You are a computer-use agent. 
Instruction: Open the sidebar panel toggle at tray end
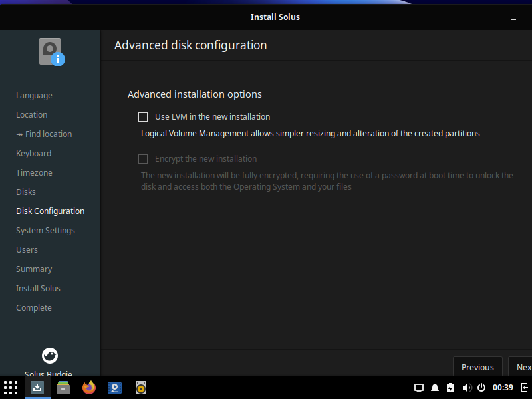point(524,388)
